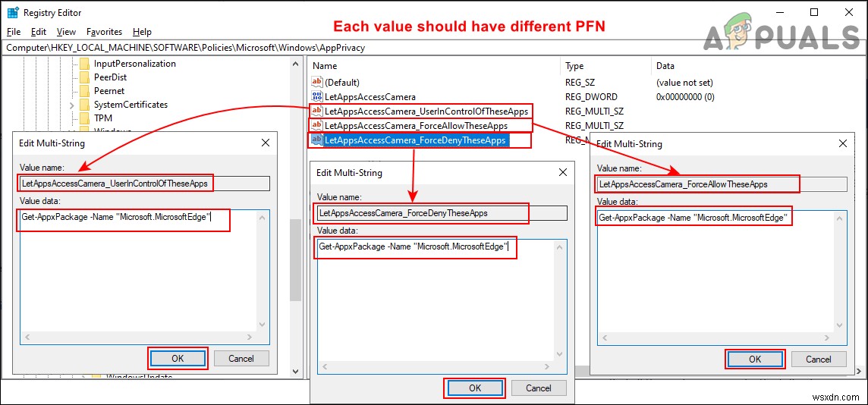This screenshot has height=405, width=868.
Task: Close the ForceAllowTheseApps Edit Multi-String dialog
Action: coord(842,144)
